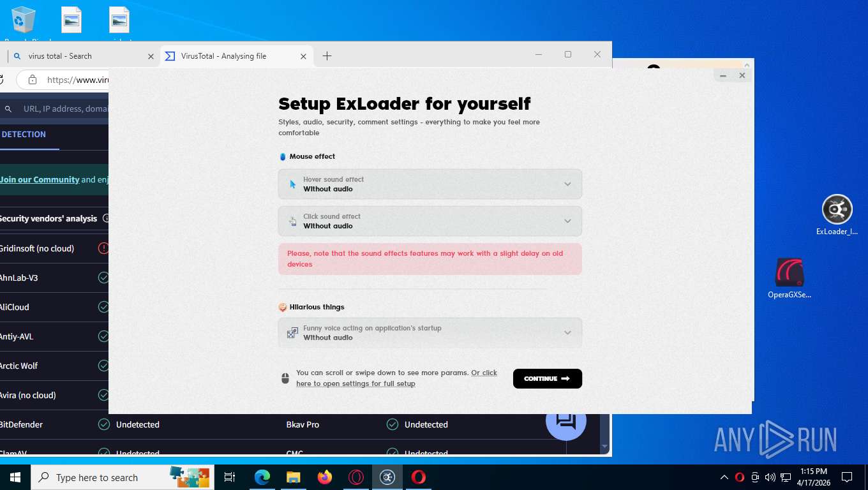Open a new browser tab
This screenshot has width=868, height=490.
tap(327, 56)
